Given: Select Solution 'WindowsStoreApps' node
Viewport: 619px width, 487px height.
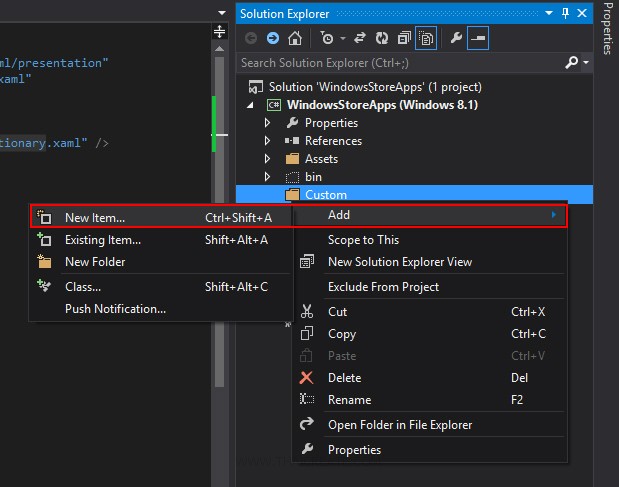Looking at the screenshot, I should pyautogui.click(x=375, y=87).
